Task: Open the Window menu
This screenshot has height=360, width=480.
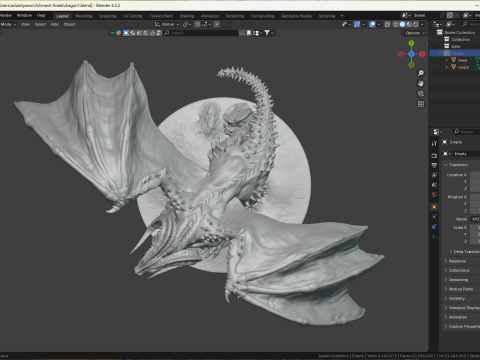Action: pos(24,16)
